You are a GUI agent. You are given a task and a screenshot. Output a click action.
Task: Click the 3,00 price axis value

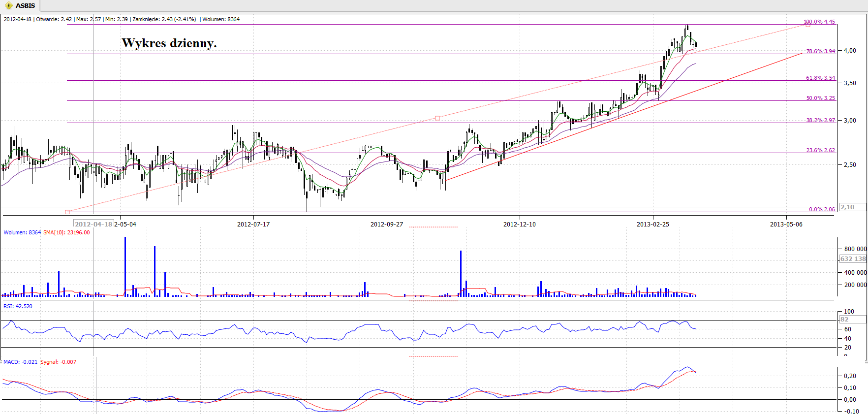click(x=850, y=121)
